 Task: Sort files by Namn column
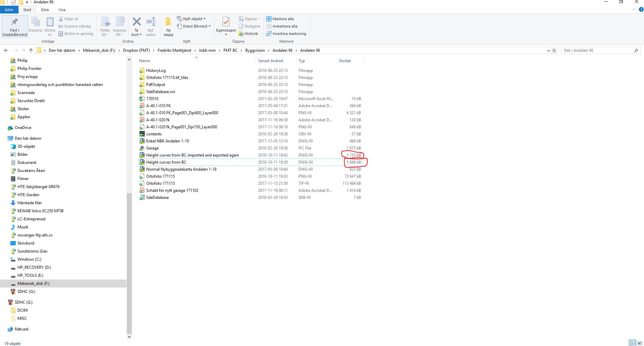[196, 61]
